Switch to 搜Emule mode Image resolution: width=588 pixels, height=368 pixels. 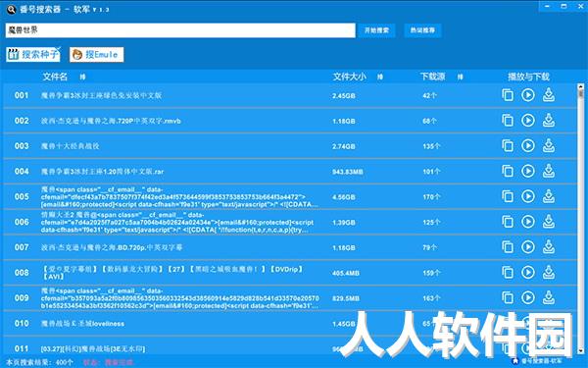coord(96,54)
